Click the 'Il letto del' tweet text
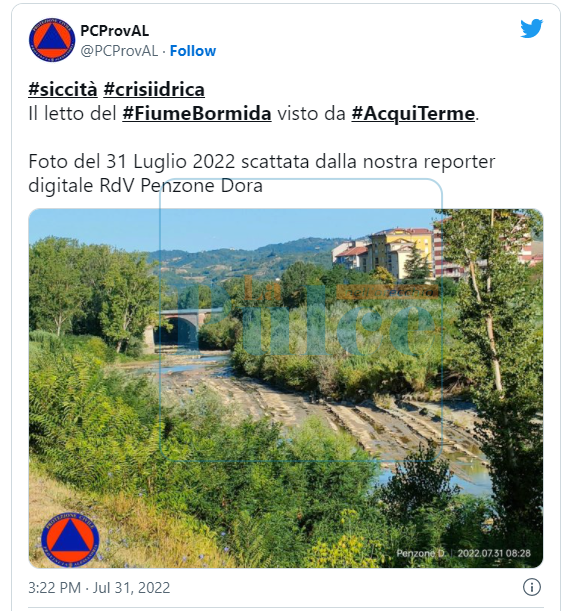 [73, 113]
